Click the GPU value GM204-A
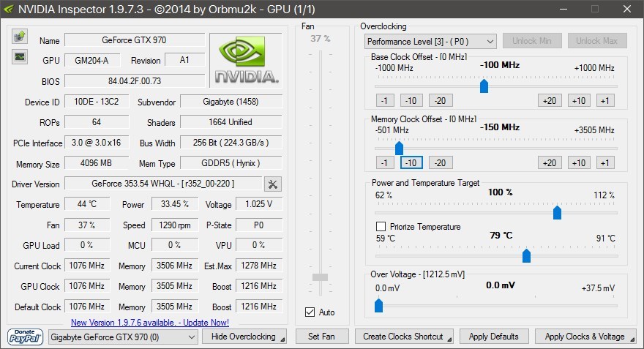644x349 pixels. coord(92,60)
